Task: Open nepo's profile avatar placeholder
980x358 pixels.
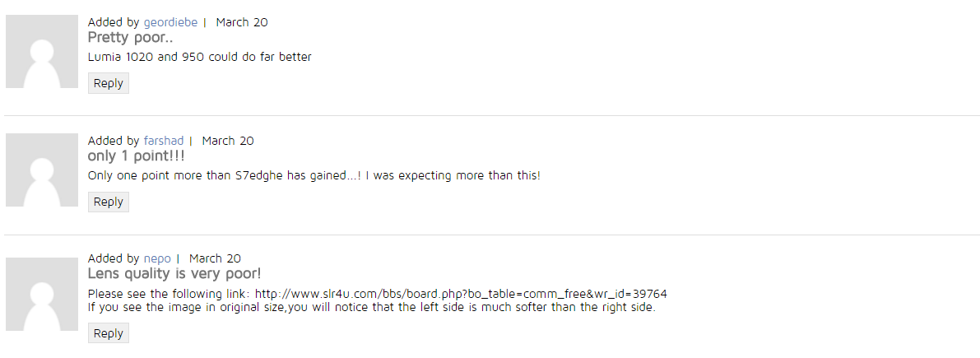Action: (42, 294)
